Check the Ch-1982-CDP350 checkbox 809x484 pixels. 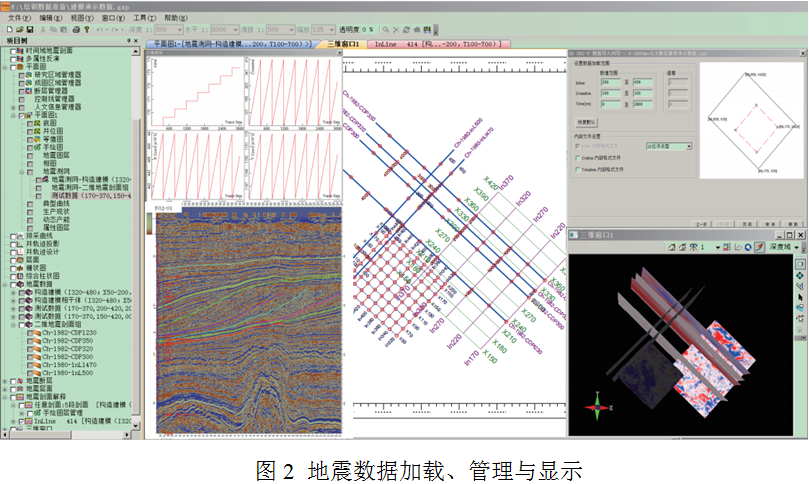[x=30, y=341]
